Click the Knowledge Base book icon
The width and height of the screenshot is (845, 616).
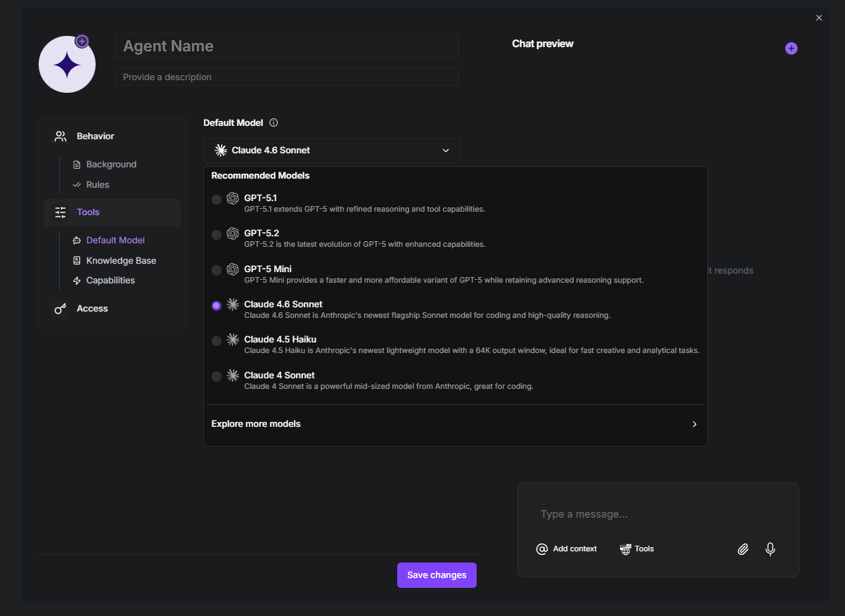click(77, 261)
